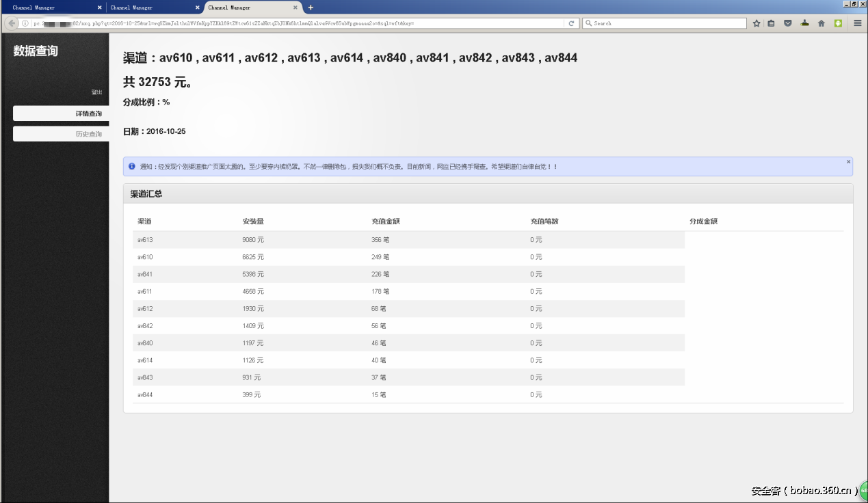Click the 226 笔 cell
Viewport: 868px width, 503px height.
380,274
